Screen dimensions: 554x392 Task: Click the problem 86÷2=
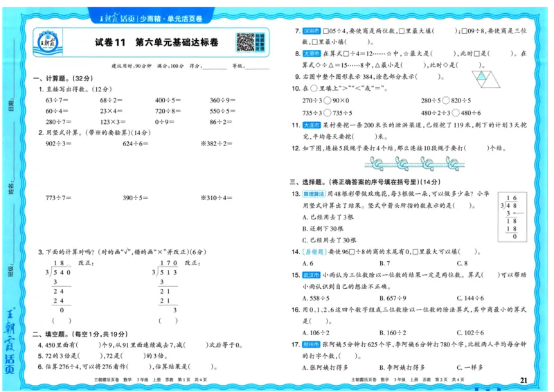point(221,122)
